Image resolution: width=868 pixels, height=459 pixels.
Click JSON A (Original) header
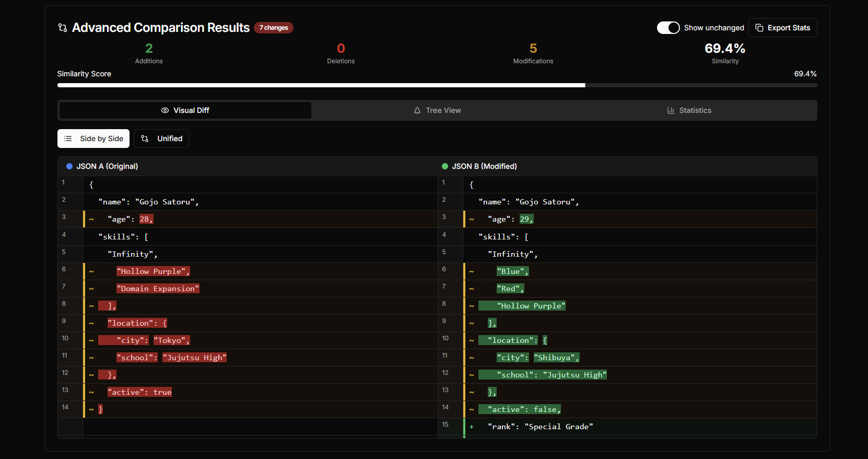[x=107, y=166]
